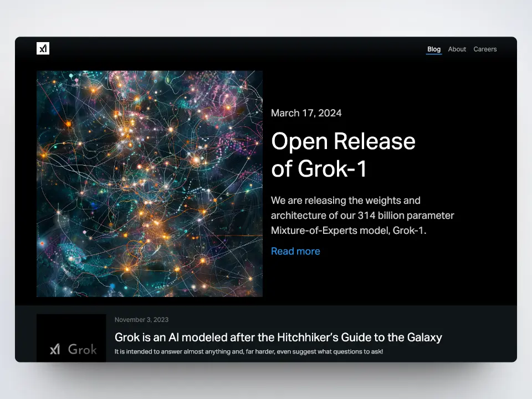Open the Blog navigation tab

coord(434,49)
